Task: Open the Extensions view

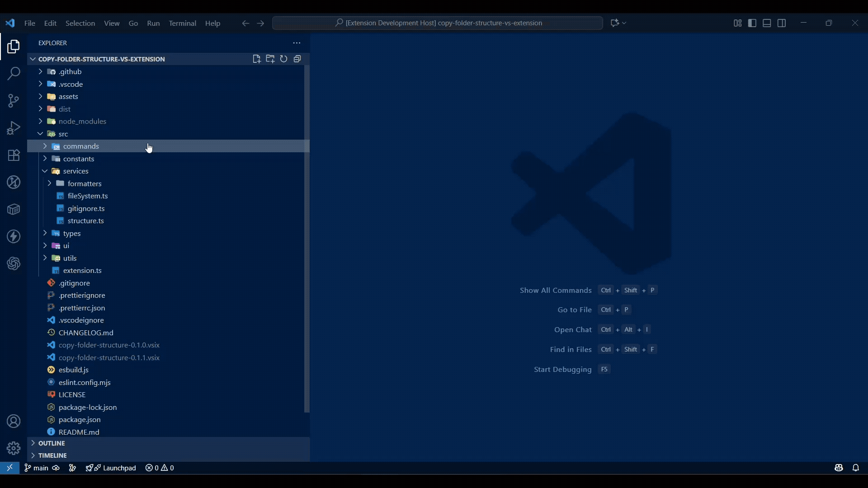Action: 14,155
